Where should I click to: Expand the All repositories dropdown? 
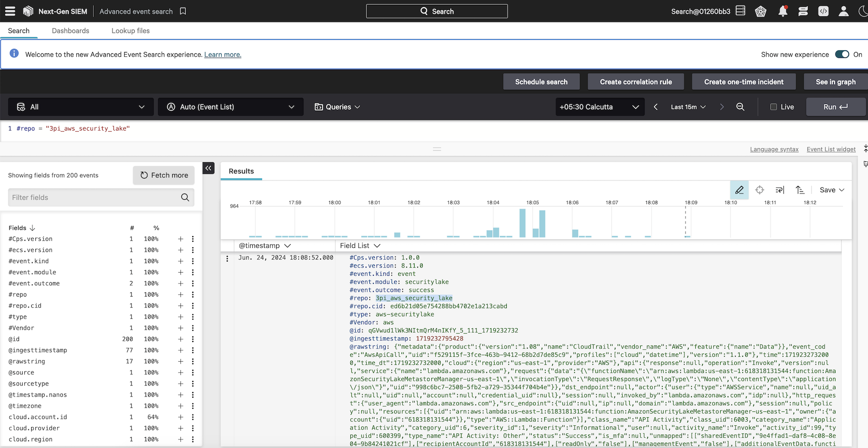[x=81, y=107]
